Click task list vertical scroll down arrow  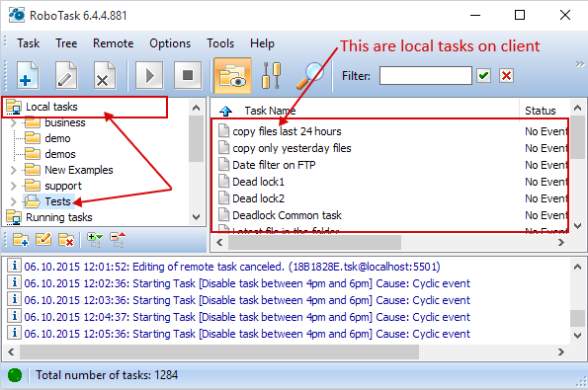pyautogui.click(x=578, y=226)
